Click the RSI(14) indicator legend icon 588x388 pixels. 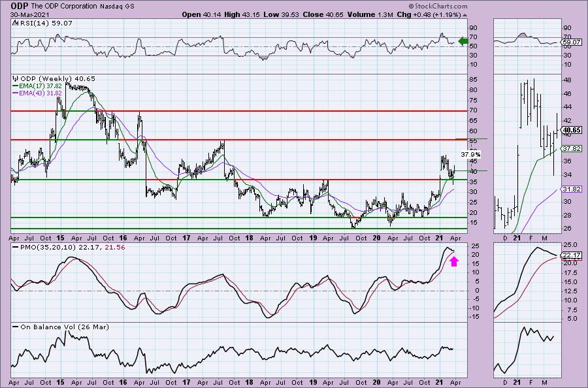(15, 23)
